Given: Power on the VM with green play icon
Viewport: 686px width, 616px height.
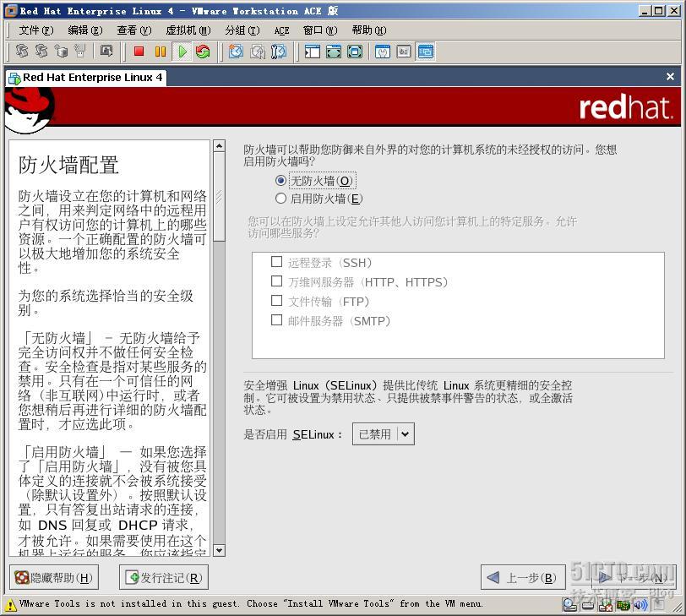Looking at the screenshot, I should (x=182, y=52).
